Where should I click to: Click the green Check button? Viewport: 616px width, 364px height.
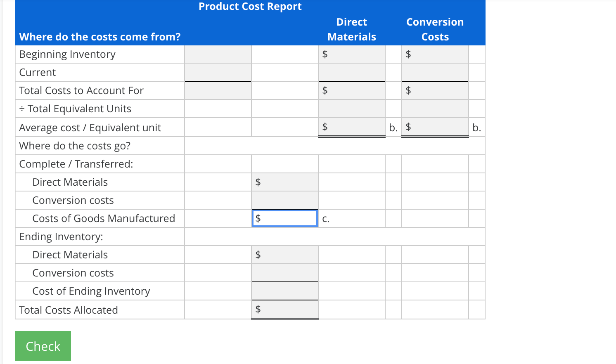point(43,346)
